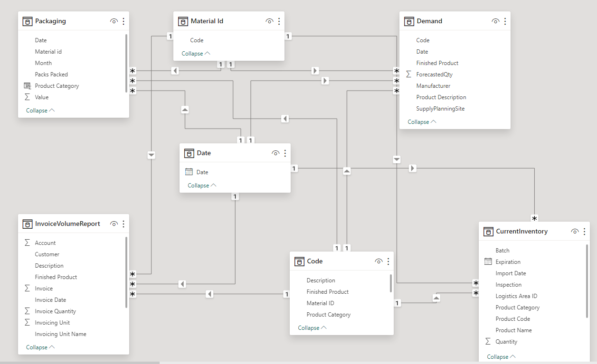Viewport: 597px width, 364px height.
Task: Toggle visibility of Demand table
Action: (495, 21)
